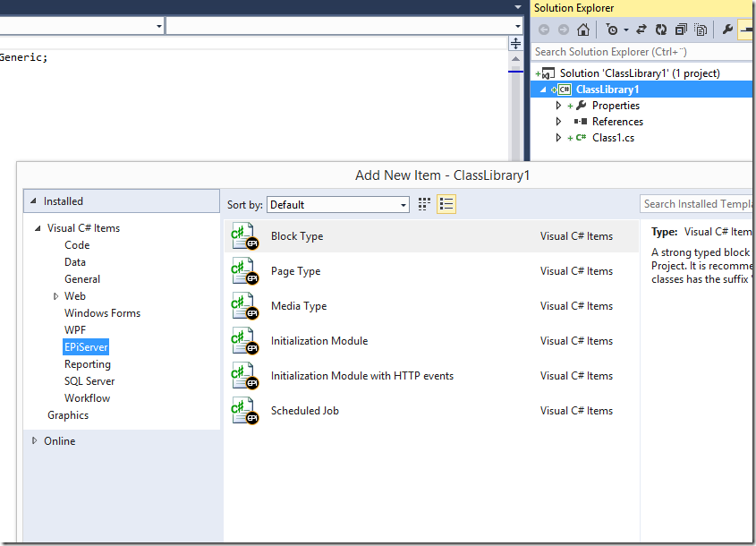Switch templates to small icons grid view
Image resolution: width=756 pixels, height=546 pixels.
tap(424, 204)
